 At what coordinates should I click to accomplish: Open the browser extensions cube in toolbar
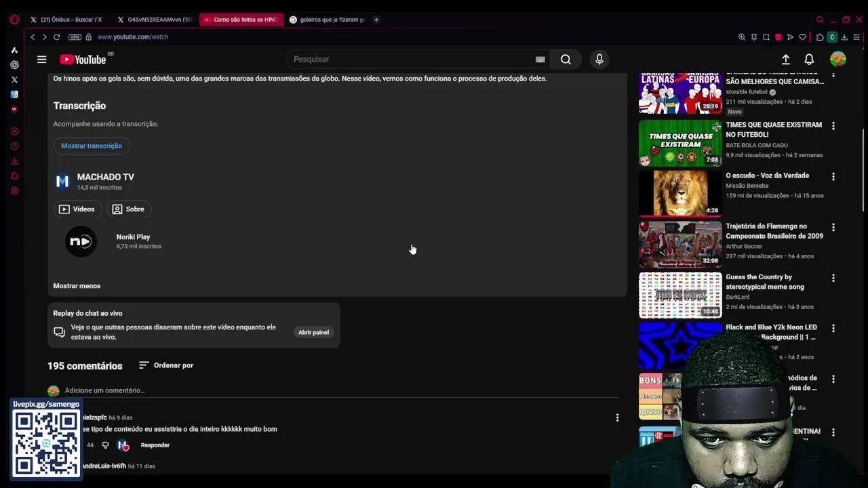[820, 37]
